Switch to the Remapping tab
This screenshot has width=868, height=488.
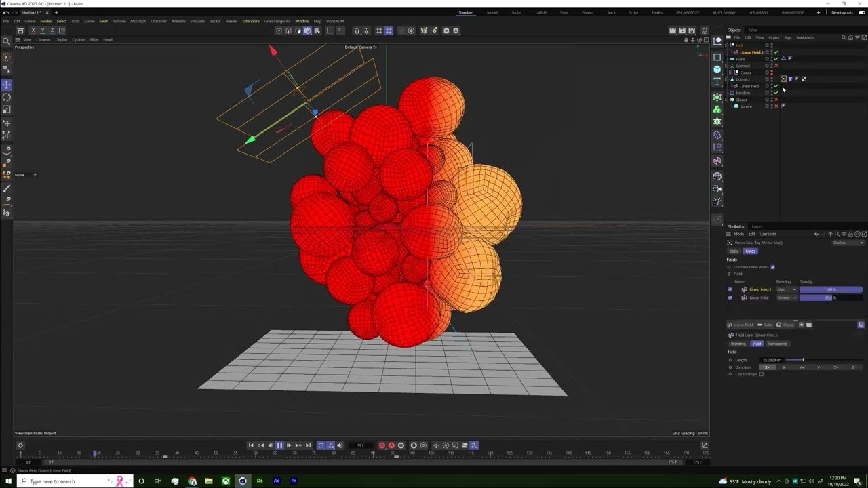(777, 344)
